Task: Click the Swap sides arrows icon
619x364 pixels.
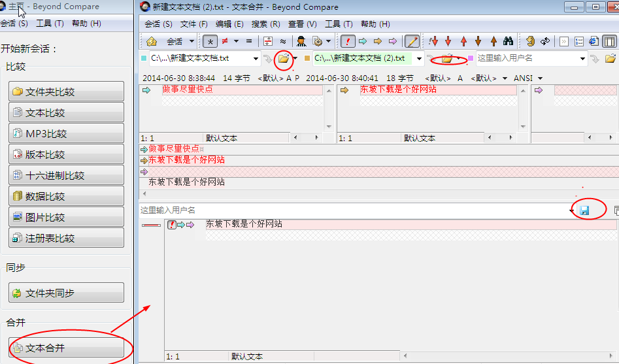Action: (545, 41)
